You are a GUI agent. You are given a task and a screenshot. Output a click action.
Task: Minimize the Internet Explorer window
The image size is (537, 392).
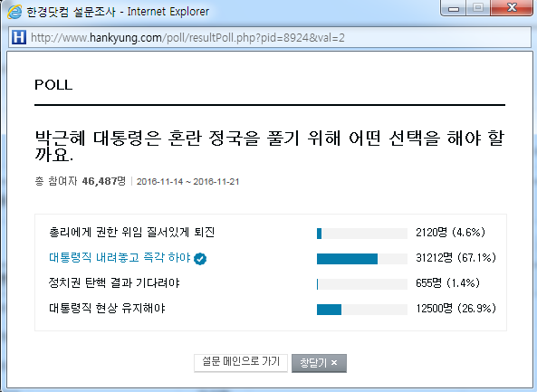coord(454,8)
